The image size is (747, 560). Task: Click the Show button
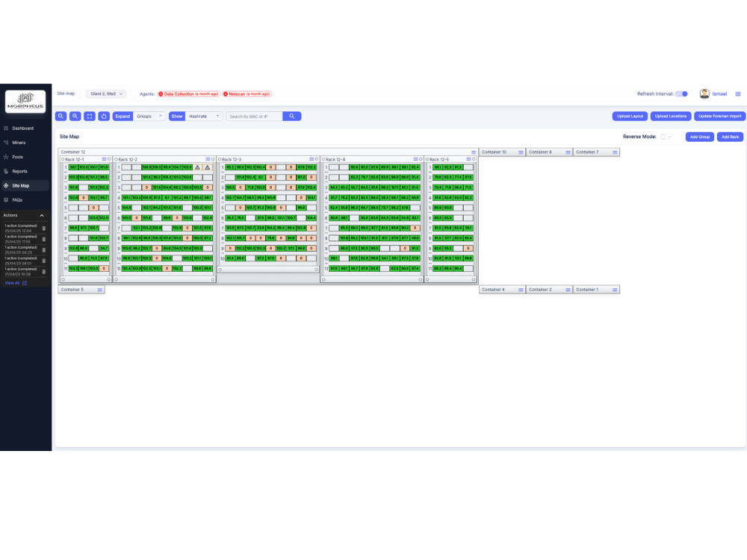pyautogui.click(x=177, y=116)
